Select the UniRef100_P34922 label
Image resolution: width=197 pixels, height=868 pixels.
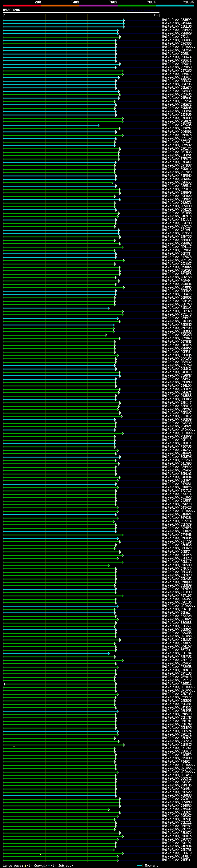coord(177,318)
